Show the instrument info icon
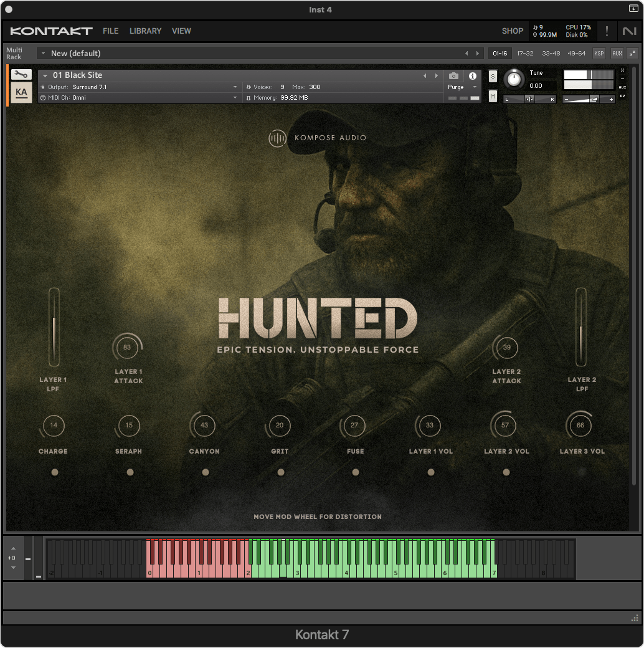Screen dimensions: 644x648 pos(472,76)
